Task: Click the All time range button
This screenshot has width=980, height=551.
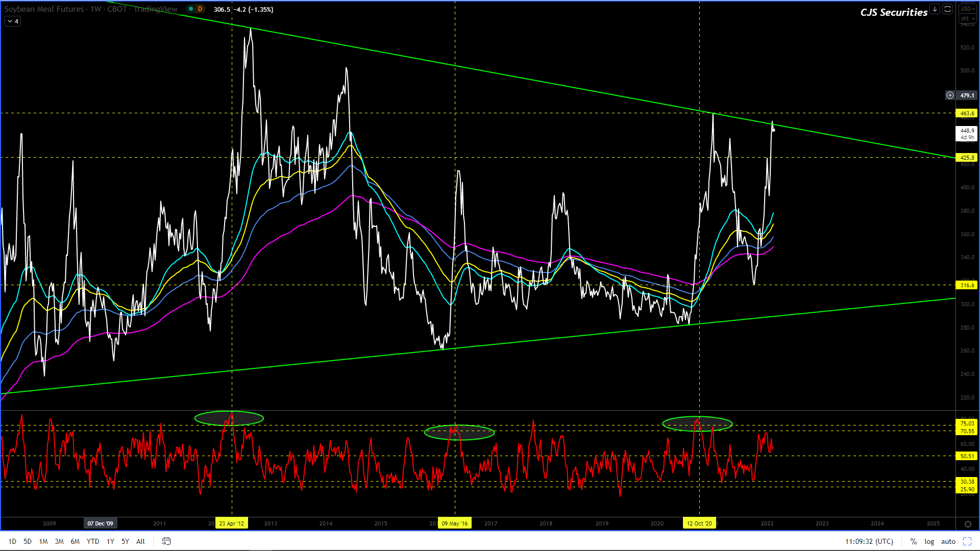Action: click(140, 541)
